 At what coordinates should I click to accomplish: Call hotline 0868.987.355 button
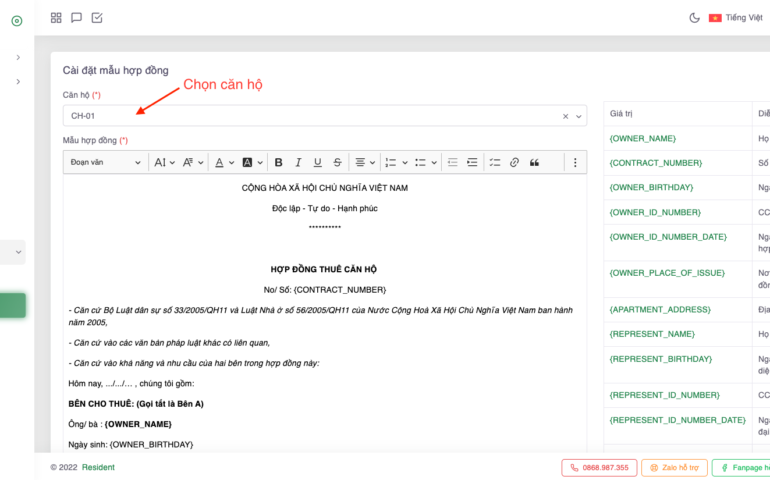(x=600, y=467)
